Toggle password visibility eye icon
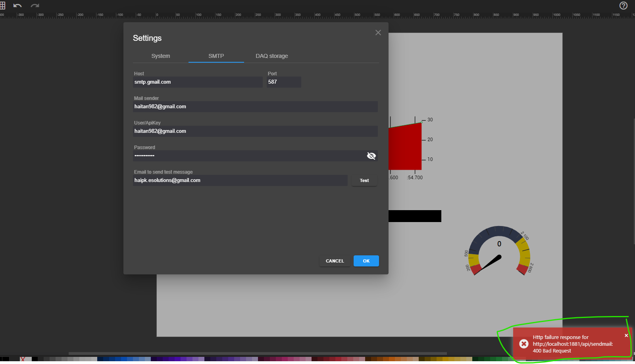 (371, 156)
